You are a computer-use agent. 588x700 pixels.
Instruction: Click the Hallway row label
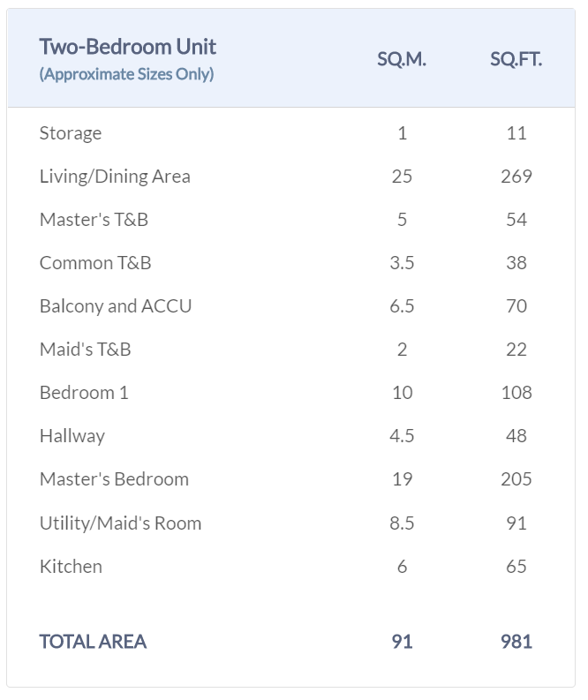72,436
